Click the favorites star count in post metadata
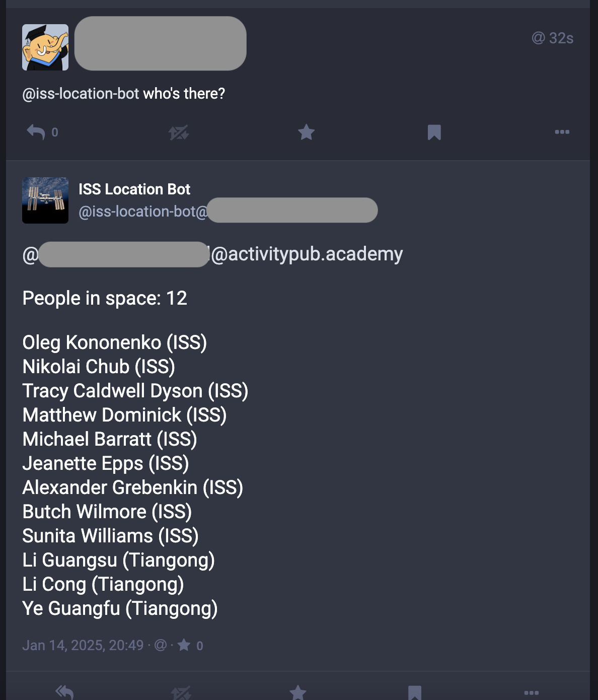Screen dimensions: 598x700 (190, 646)
